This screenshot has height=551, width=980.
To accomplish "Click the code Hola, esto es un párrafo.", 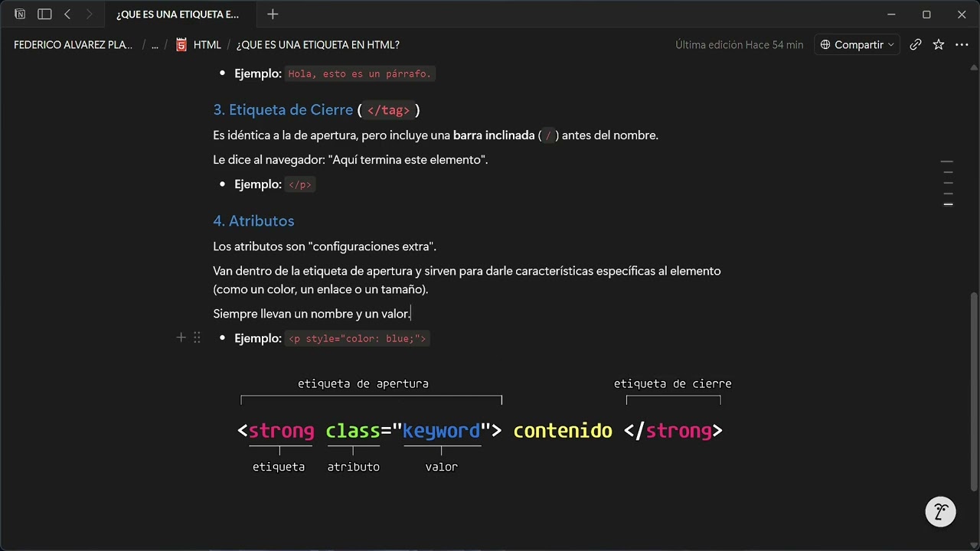I will click(x=361, y=74).
